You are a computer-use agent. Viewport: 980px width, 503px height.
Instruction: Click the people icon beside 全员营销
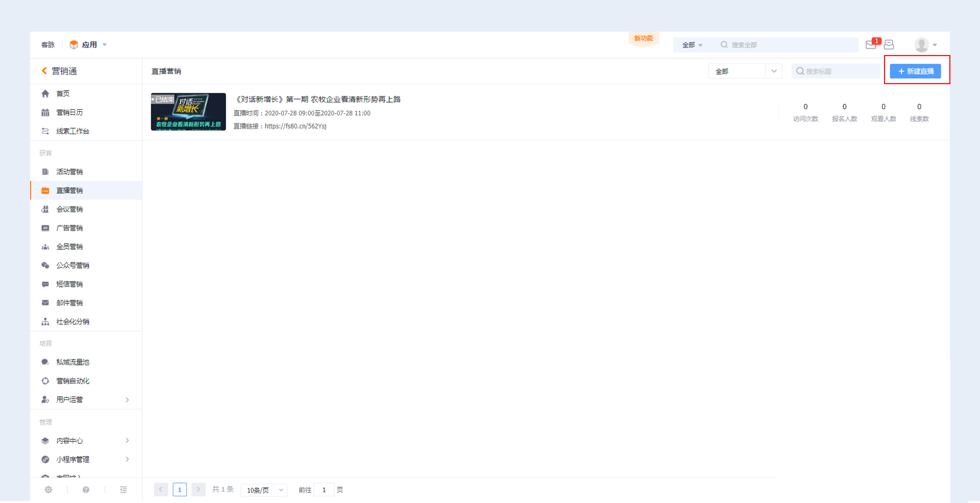click(x=45, y=247)
